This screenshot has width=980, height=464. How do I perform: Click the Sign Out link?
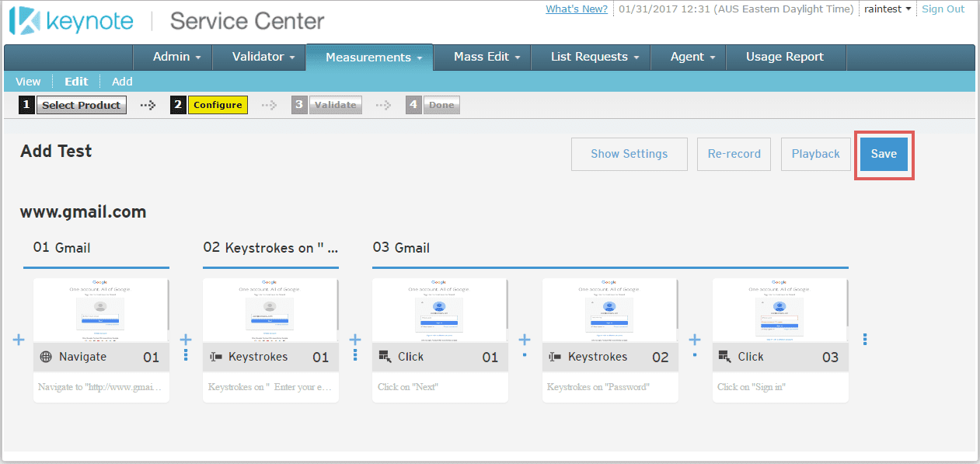pos(943,9)
